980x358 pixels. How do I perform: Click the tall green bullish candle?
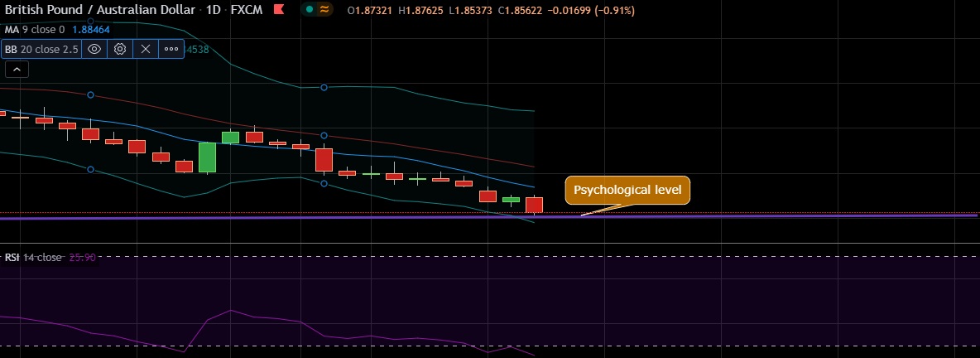click(207, 157)
